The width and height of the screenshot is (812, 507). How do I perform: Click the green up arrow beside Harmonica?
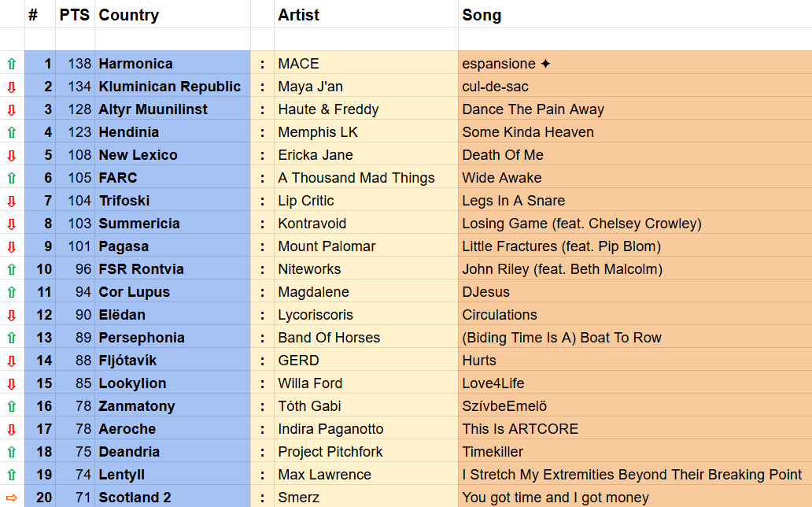11,64
